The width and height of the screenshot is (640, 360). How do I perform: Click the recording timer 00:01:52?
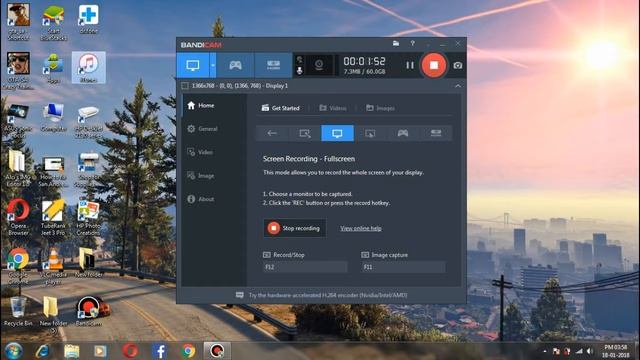[364, 61]
